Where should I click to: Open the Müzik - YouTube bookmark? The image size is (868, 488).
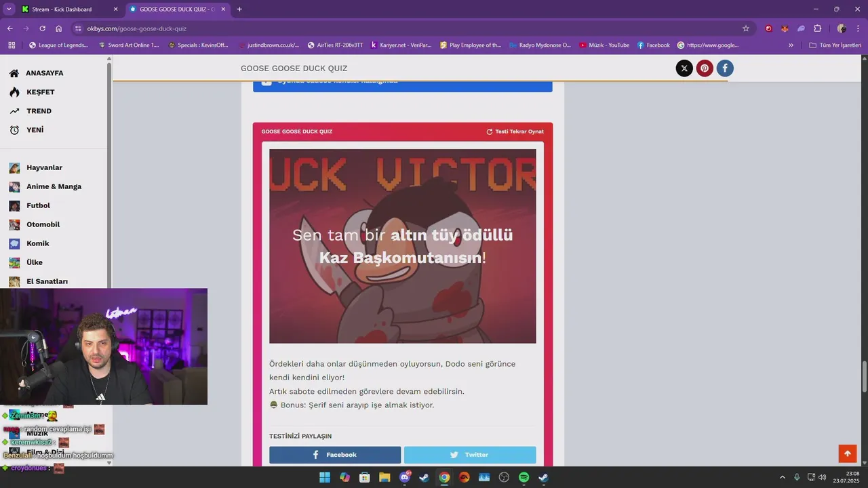click(x=604, y=45)
